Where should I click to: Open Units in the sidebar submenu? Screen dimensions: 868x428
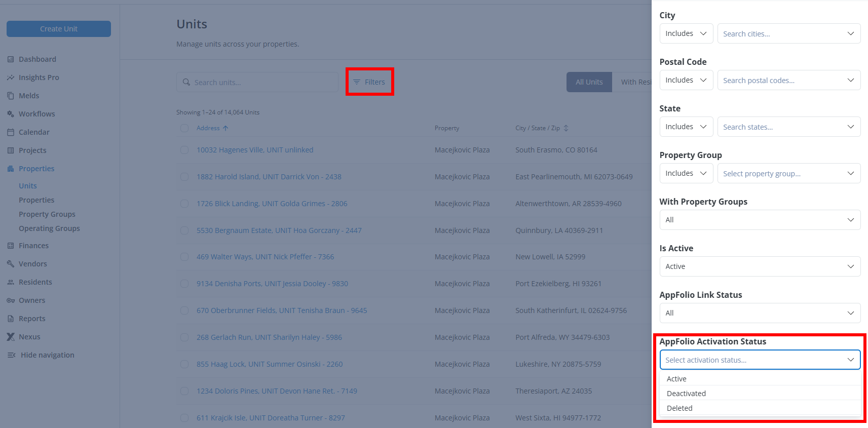coord(28,186)
